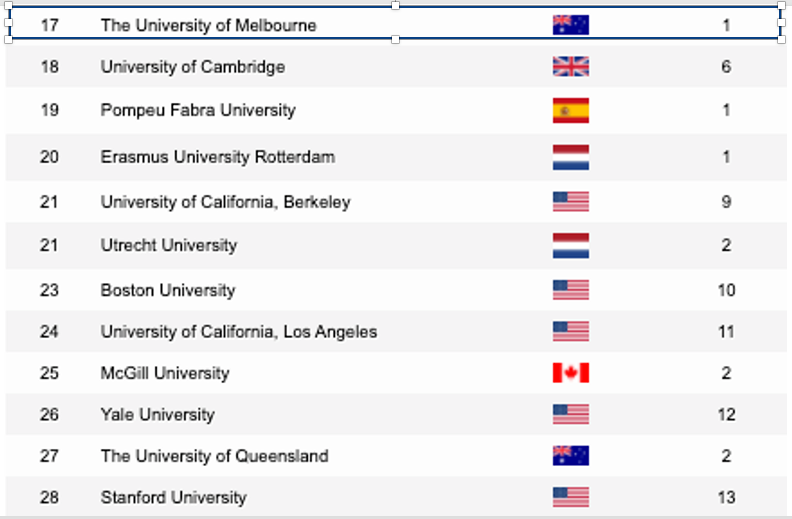The width and height of the screenshot is (792, 519).
Task: Click rank number 19
Action: pos(50,110)
